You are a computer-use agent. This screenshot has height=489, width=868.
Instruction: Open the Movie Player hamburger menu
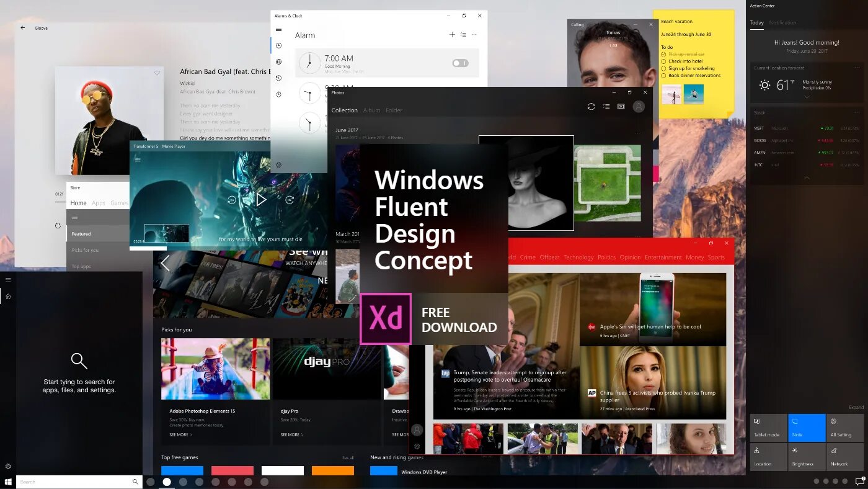pyautogui.click(x=138, y=159)
